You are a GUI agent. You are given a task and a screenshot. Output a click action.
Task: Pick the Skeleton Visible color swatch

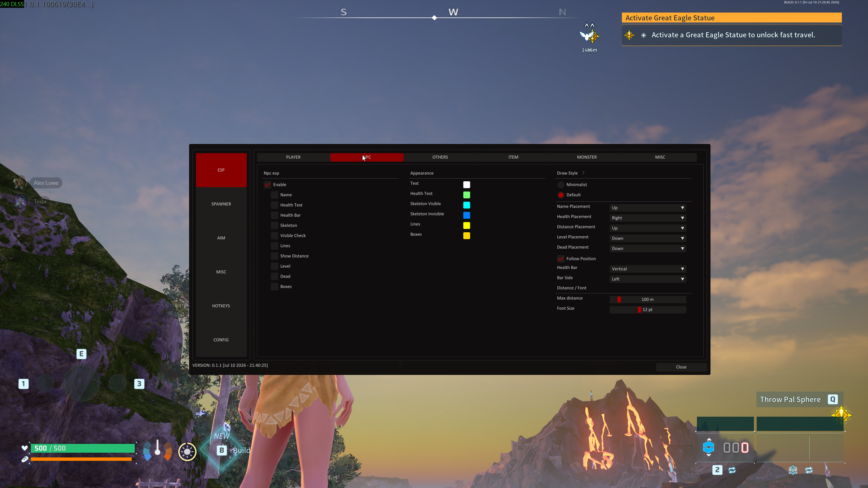tap(467, 205)
